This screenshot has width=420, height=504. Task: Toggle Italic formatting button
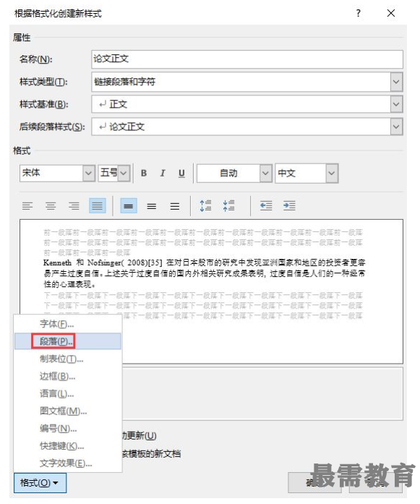(163, 174)
